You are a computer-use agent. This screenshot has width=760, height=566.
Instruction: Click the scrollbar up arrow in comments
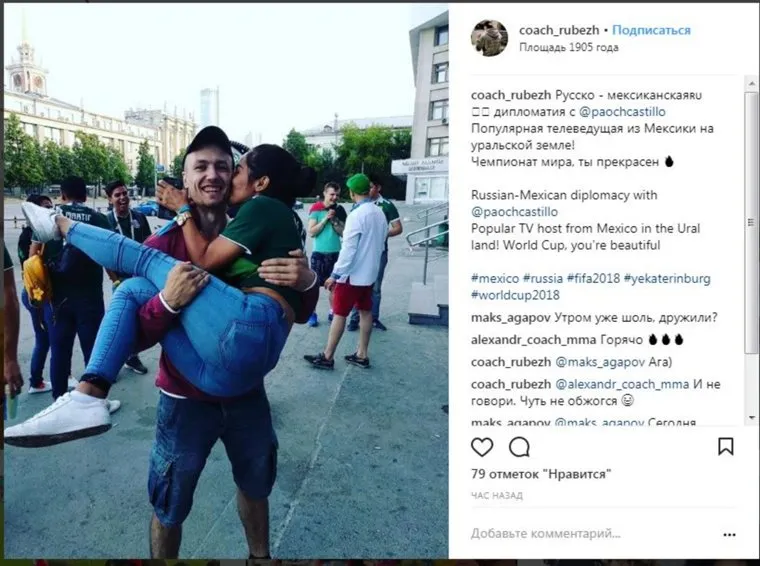pyautogui.click(x=751, y=83)
